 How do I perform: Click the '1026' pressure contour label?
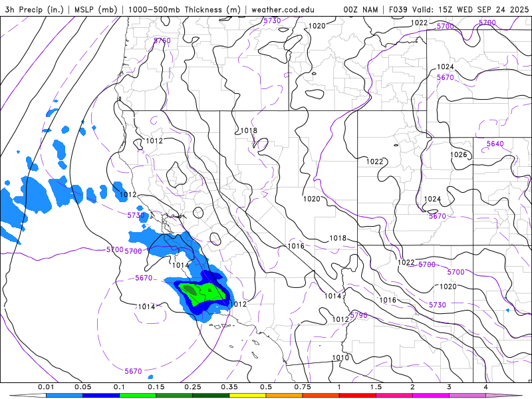coord(458,155)
